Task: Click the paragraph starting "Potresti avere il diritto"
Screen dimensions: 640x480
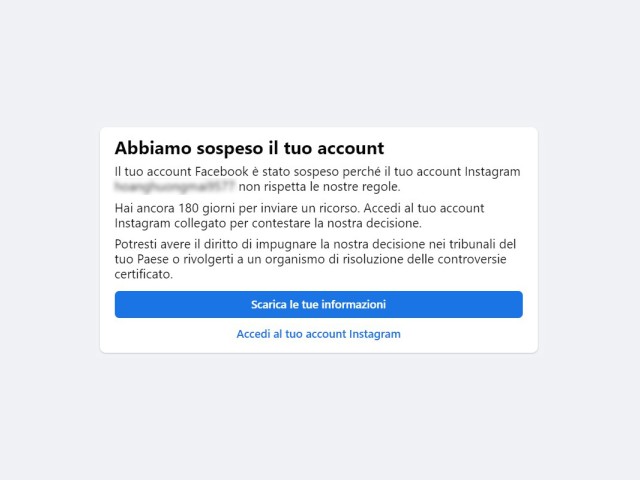Action: click(x=315, y=259)
